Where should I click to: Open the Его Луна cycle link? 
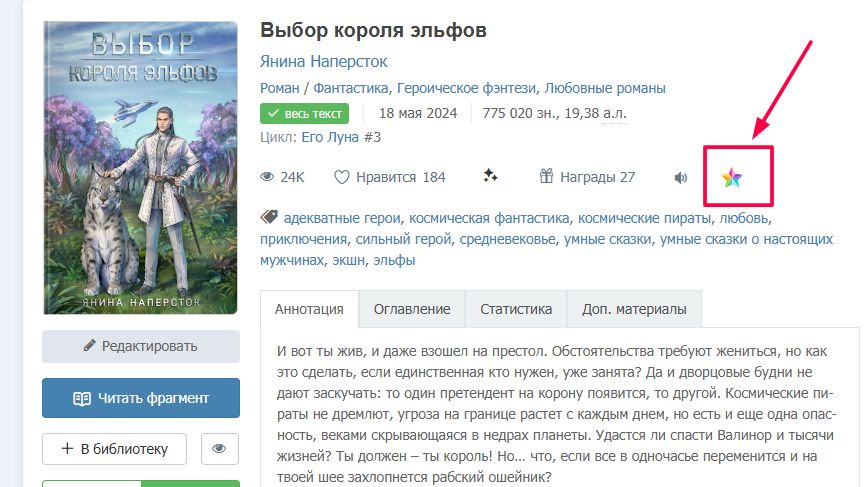click(341, 137)
